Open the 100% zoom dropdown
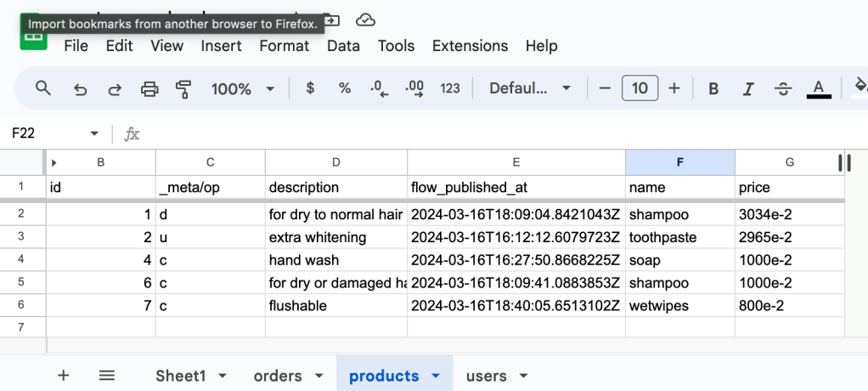This screenshot has width=868, height=391. (x=243, y=88)
